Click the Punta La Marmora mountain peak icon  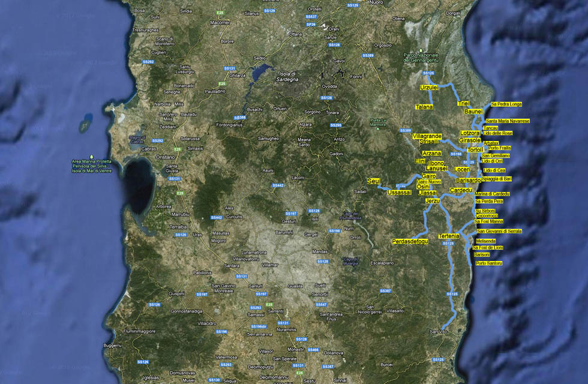(377, 128)
